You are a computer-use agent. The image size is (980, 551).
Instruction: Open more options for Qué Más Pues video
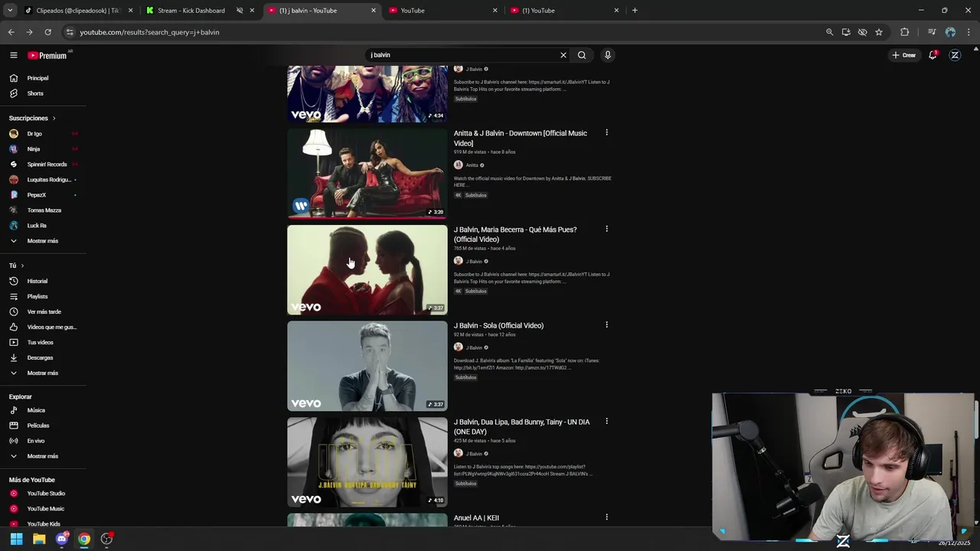coord(606,229)
